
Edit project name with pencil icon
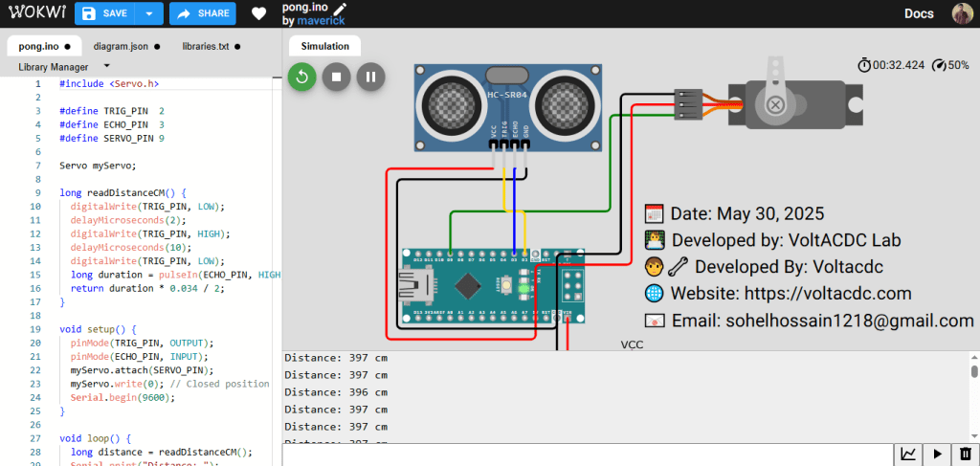[x=340, y=9]
